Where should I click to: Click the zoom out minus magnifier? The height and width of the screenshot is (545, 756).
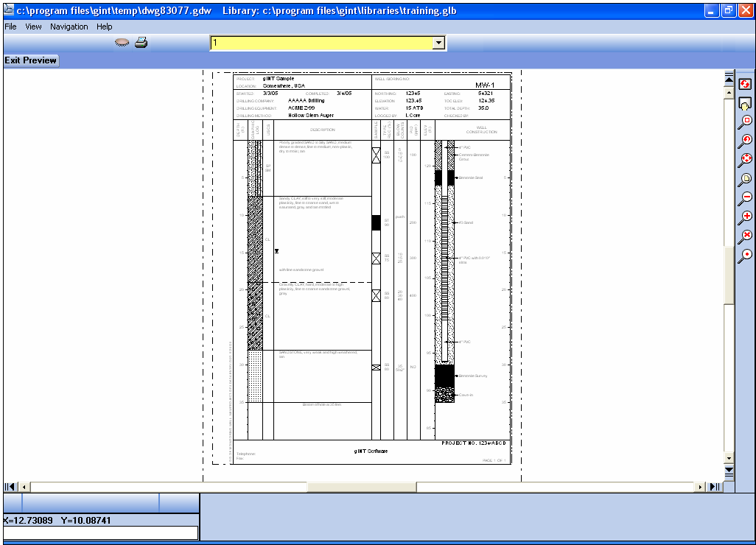pyautogui.click(x=745, y=199)
